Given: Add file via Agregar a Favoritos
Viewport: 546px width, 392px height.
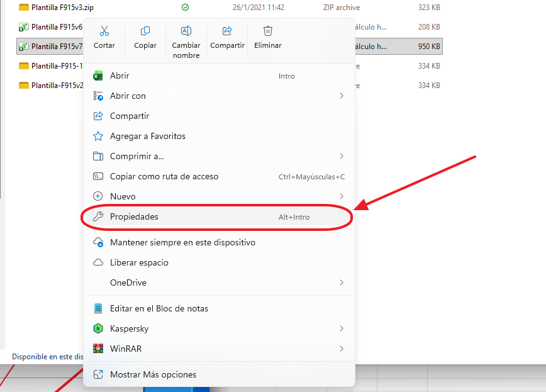Looking at the screenshot, I should [147, 136].
